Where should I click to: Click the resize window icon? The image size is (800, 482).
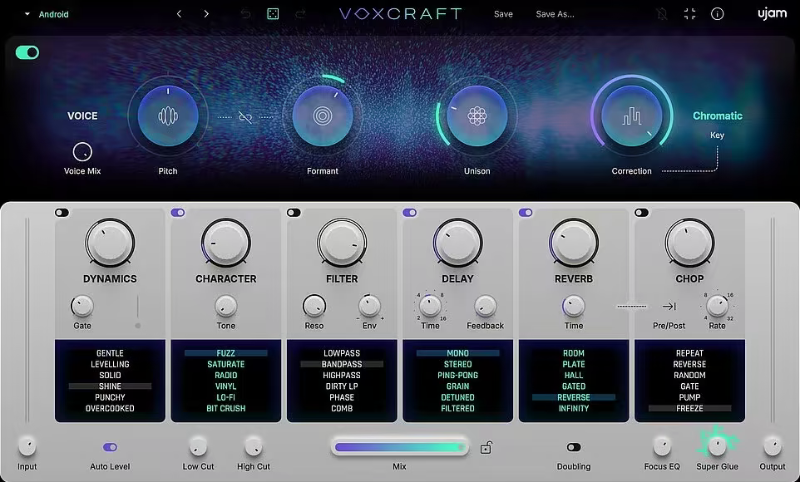pos(690,14)
